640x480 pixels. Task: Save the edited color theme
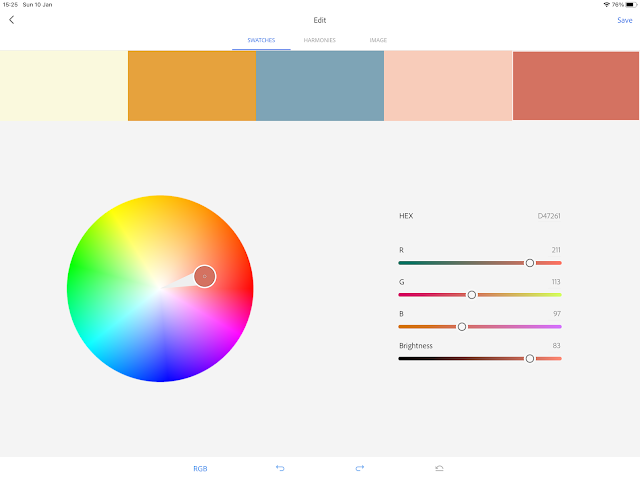pos(624,20)
